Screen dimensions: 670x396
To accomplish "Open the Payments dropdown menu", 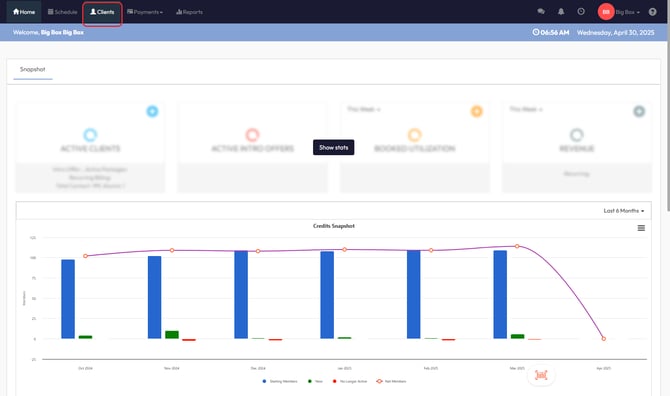I will [145, 12].
